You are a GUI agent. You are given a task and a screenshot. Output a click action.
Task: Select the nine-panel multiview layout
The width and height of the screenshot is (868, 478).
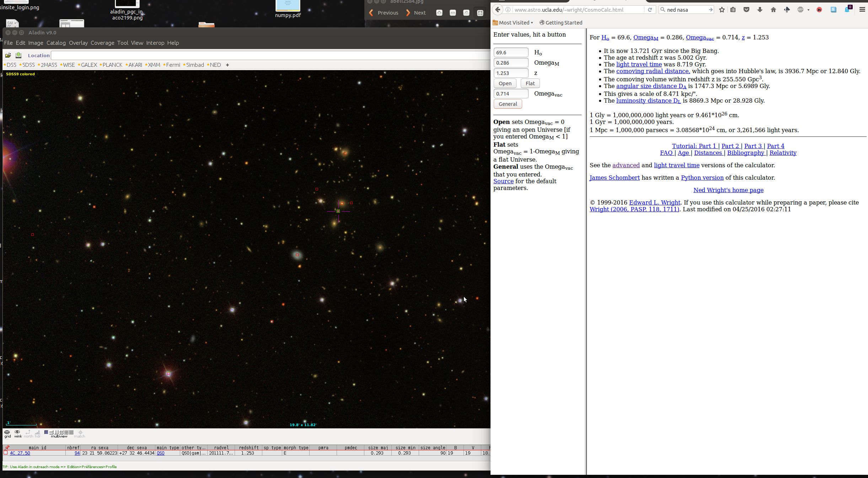(x=66, y=432)
